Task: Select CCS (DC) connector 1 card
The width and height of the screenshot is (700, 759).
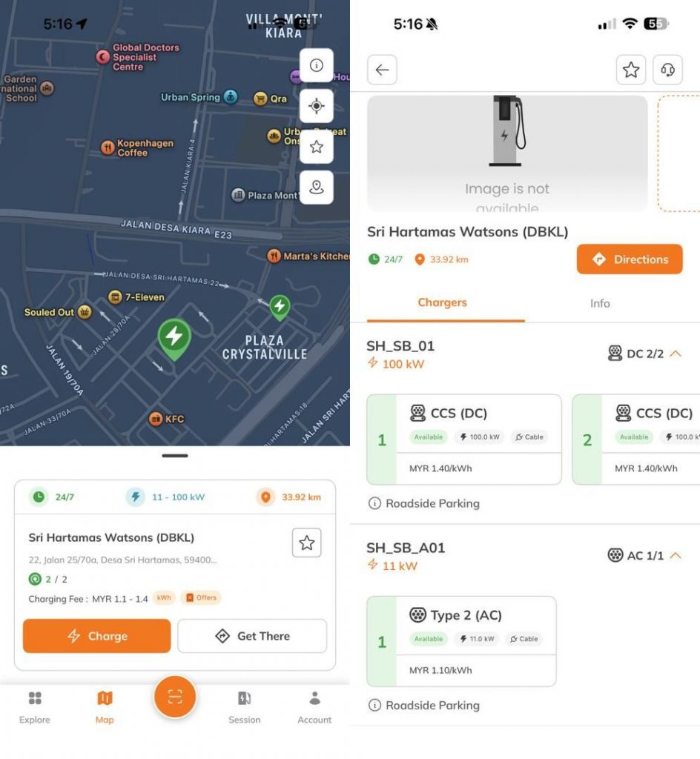Action: [x=464, y=440]
